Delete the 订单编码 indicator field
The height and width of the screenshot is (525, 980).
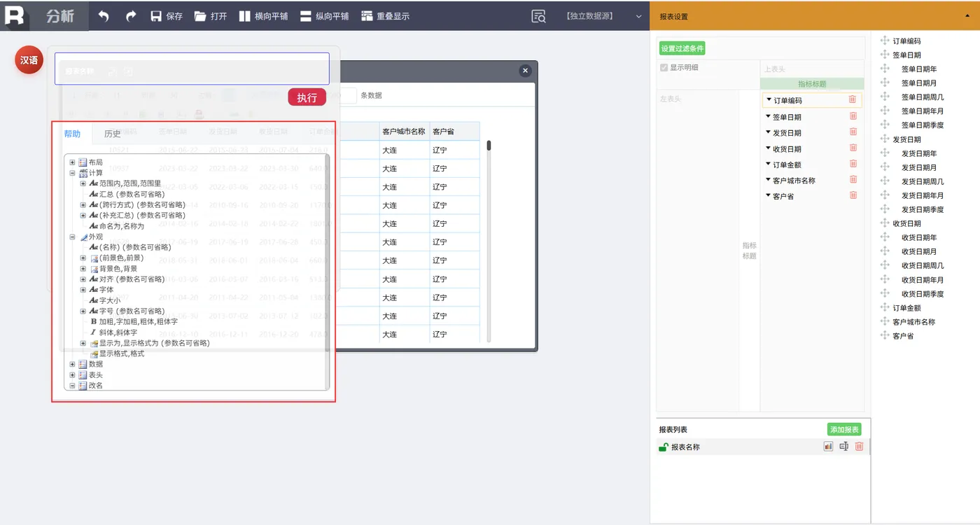click(852, 100)
